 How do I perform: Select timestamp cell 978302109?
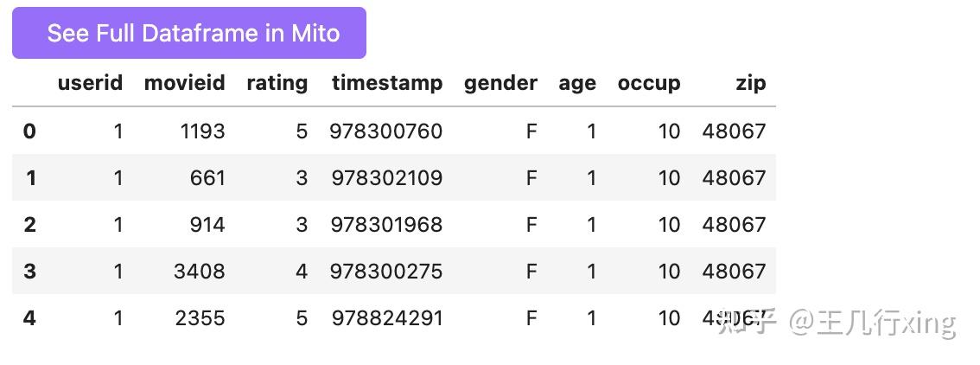pos(386,178)
